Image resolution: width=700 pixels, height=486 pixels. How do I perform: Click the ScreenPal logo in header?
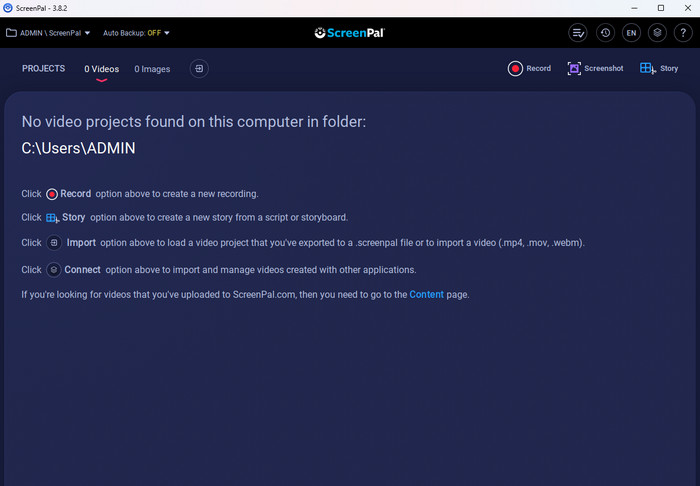350,33
